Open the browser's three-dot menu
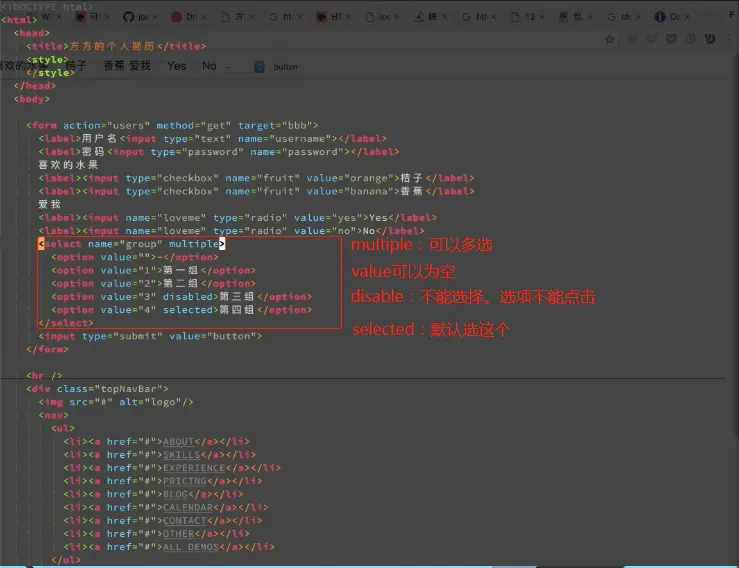The height and width of the screenshot is (568, 739). (x=730, y=39)
